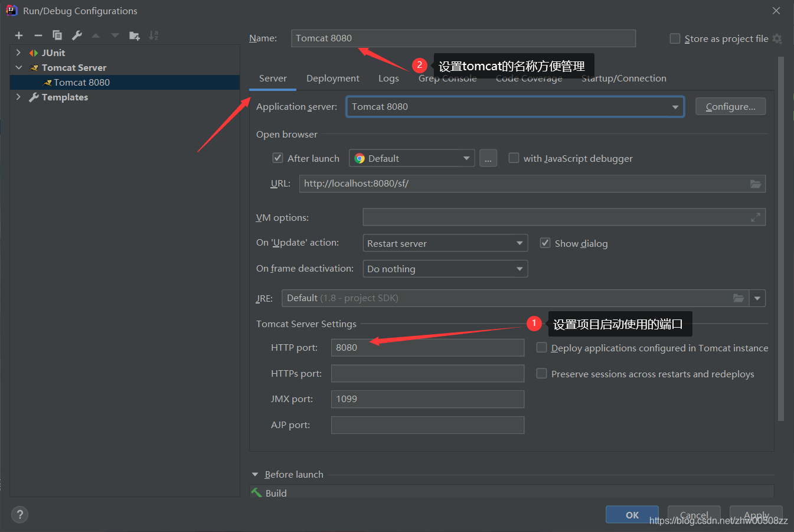
Task: Open edit defaults wrench icon
Action: click(x=77, y=35)
